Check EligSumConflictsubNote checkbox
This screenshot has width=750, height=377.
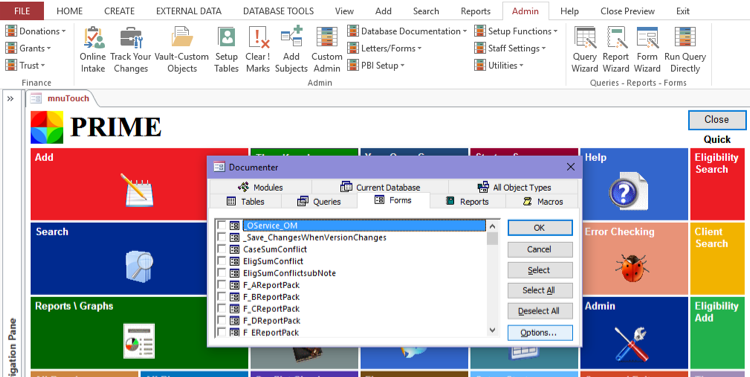[x=222, y=273]
